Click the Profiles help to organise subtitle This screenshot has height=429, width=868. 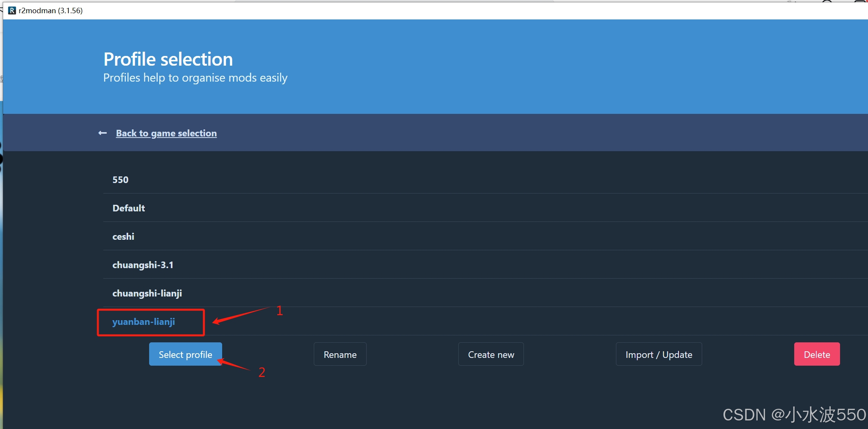click(195, 78)
